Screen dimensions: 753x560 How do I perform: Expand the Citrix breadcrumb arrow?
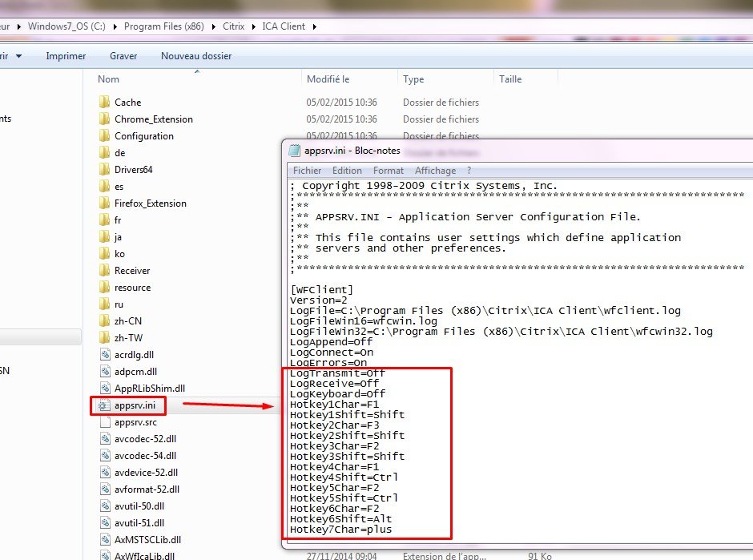(255, 26)
